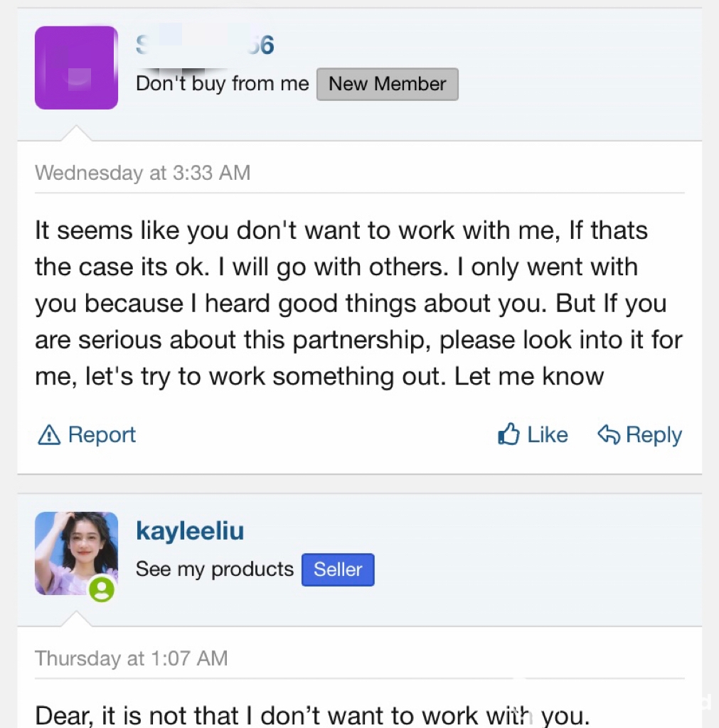The height and width of the screenshot is (728, 719).
Task: Click the "See my products" user title
Action: (x=214, y=569)
